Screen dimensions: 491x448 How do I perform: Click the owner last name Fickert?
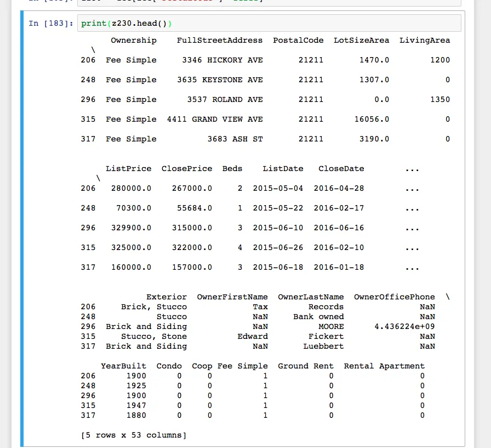tap(326, 336)
